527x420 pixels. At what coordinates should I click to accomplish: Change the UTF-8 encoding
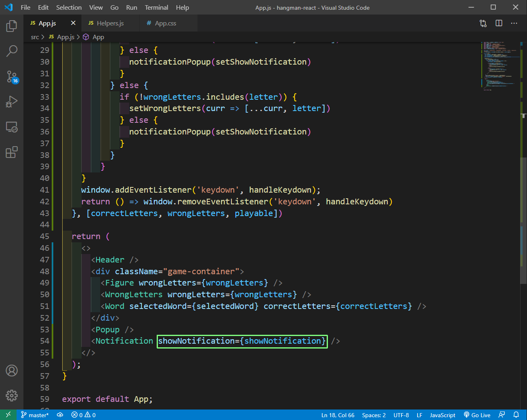(401, 415)
